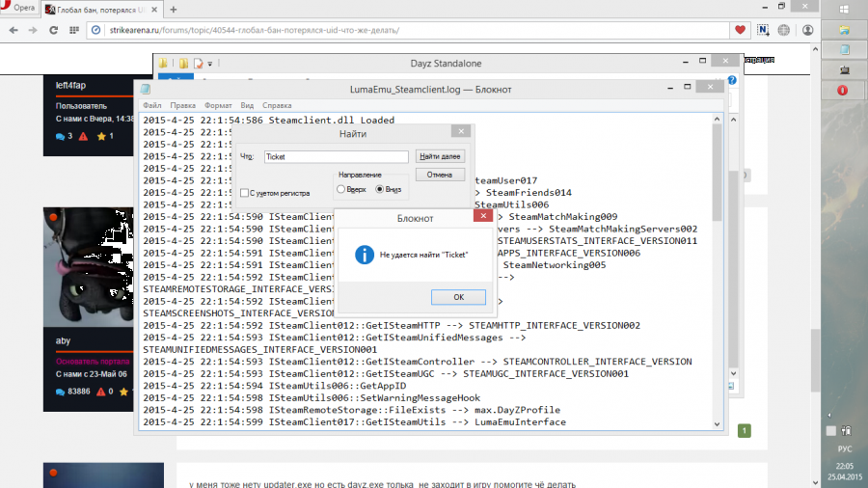Viewport: 868px width, 488px height.
Task: Open the Правка menu in Notepad
Action: coord(182,105)
